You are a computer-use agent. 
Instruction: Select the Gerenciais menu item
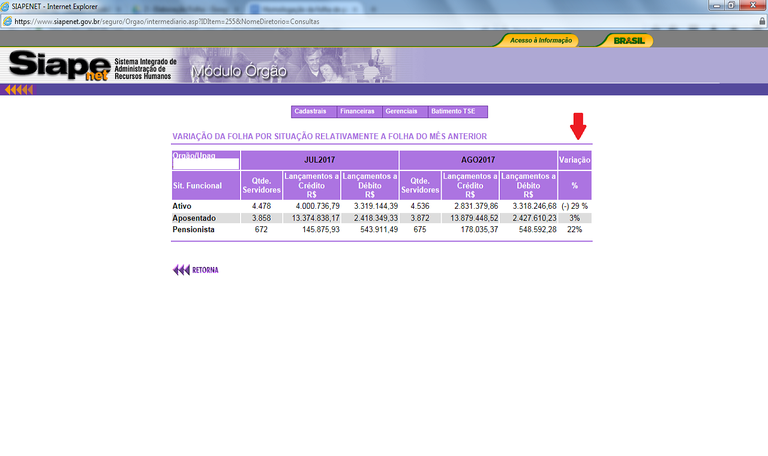[x=401, y=111]
